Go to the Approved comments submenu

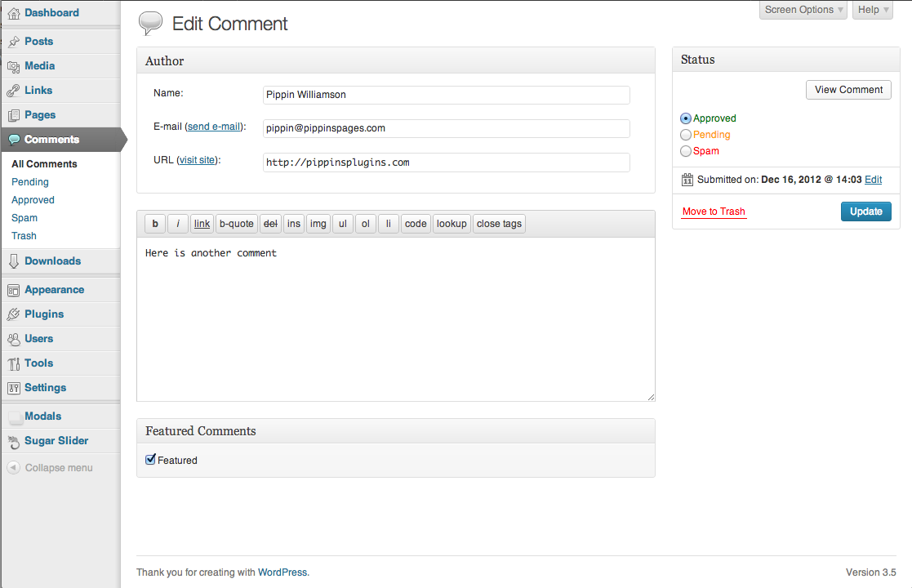(33, 200)
